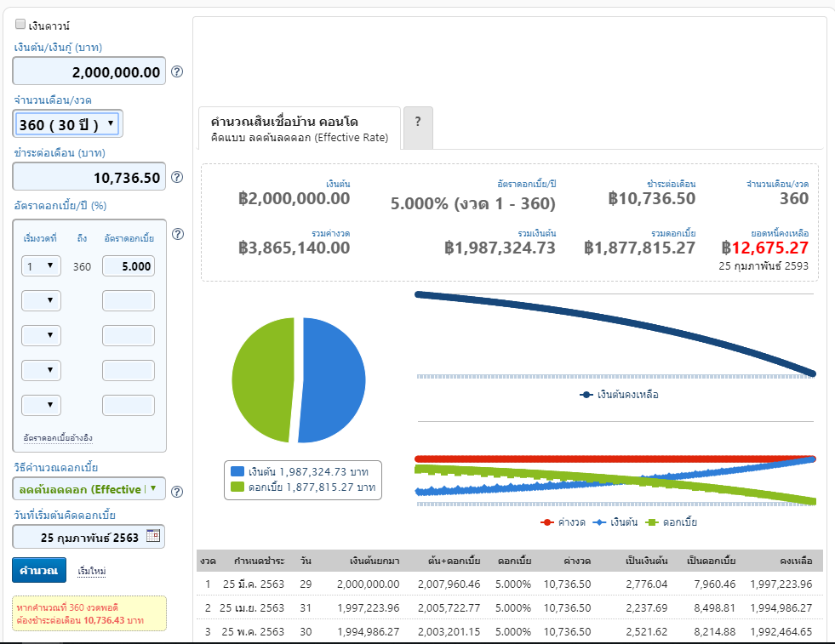Click เงินต้นคงเหลือ legend marker icon
Screen dimensions: 835x644
tap(586, 395)
